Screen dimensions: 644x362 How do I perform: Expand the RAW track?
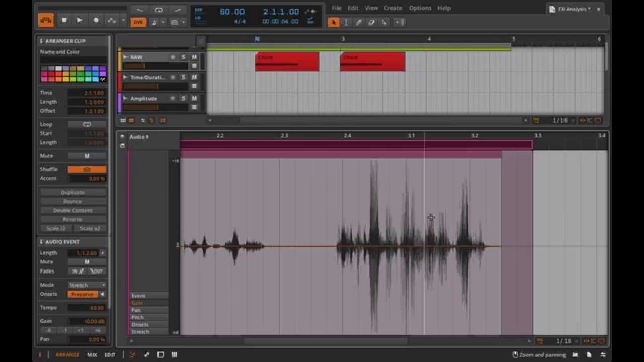(x=125, y=57)
